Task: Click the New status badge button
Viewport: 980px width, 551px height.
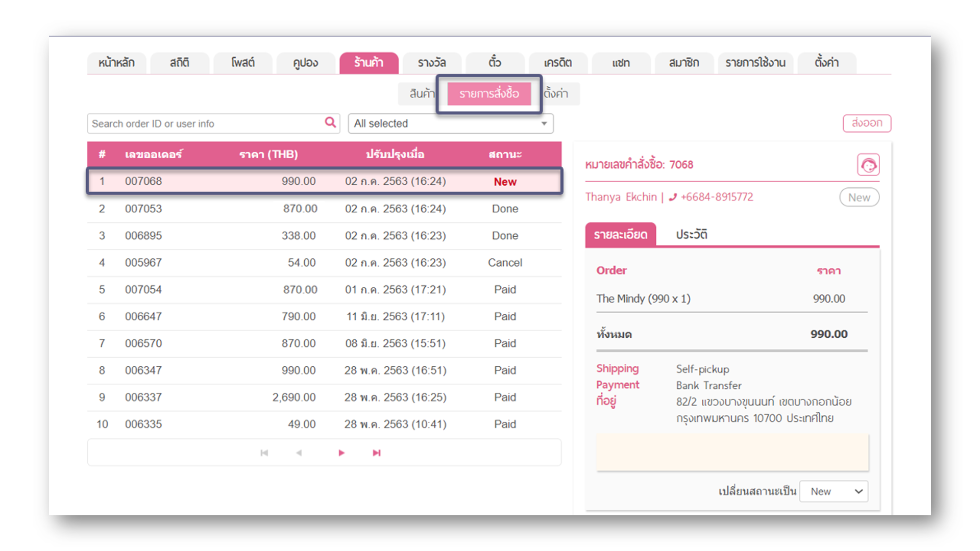Action: point(859,197)
